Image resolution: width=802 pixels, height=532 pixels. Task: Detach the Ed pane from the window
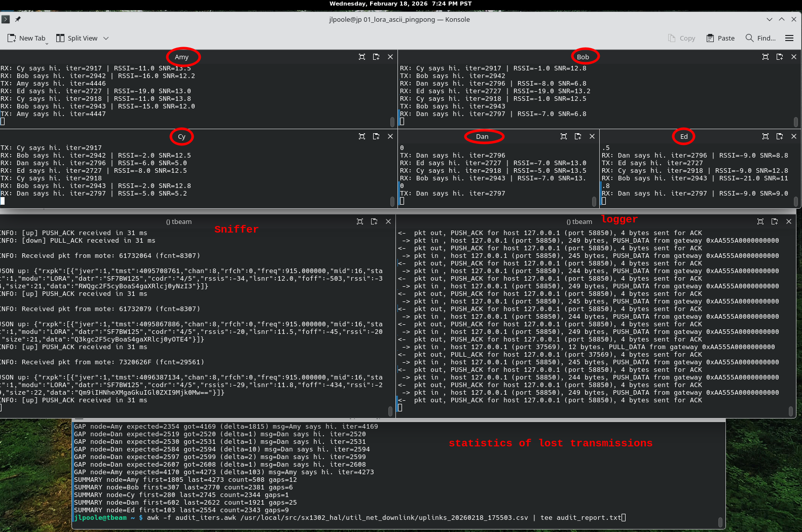pos(780,136)
